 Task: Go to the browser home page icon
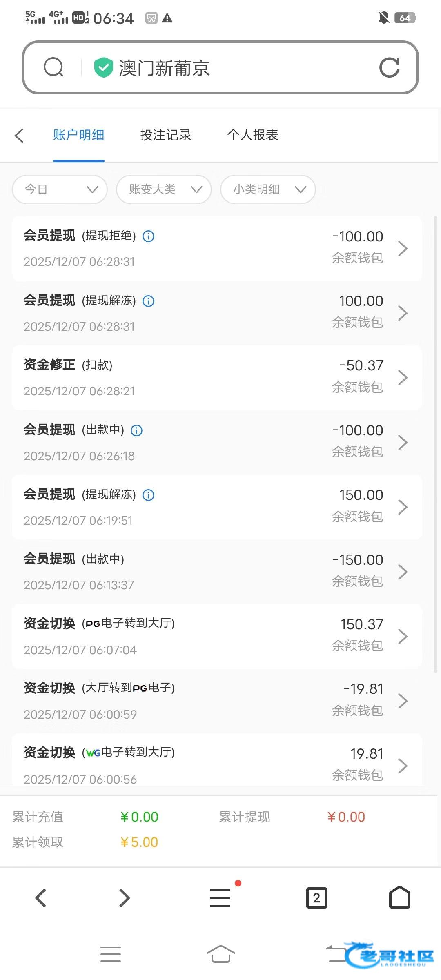[x=399, y=898]
